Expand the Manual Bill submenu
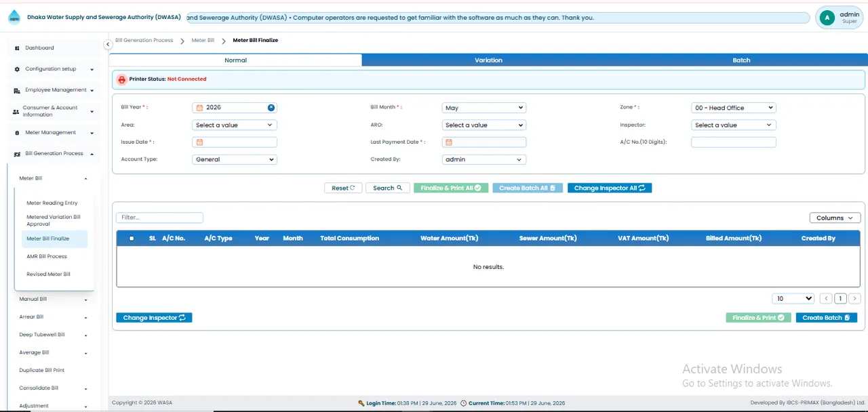The image size is (868, 412). [85, 300]
